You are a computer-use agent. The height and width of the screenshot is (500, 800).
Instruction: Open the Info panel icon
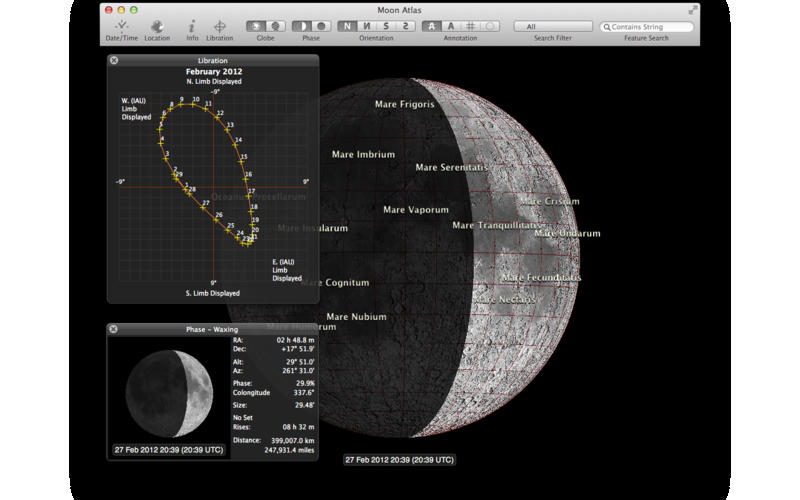pyautogui.click(x=192, y=25)
